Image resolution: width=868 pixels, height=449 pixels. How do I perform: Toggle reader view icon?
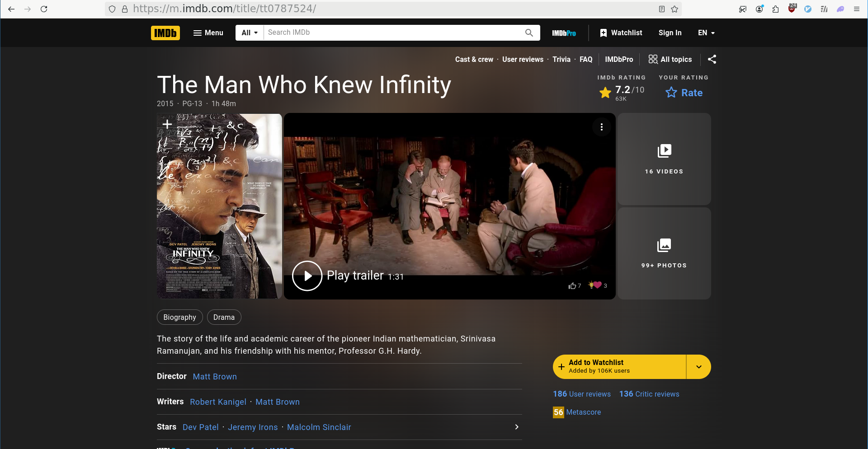662,9
